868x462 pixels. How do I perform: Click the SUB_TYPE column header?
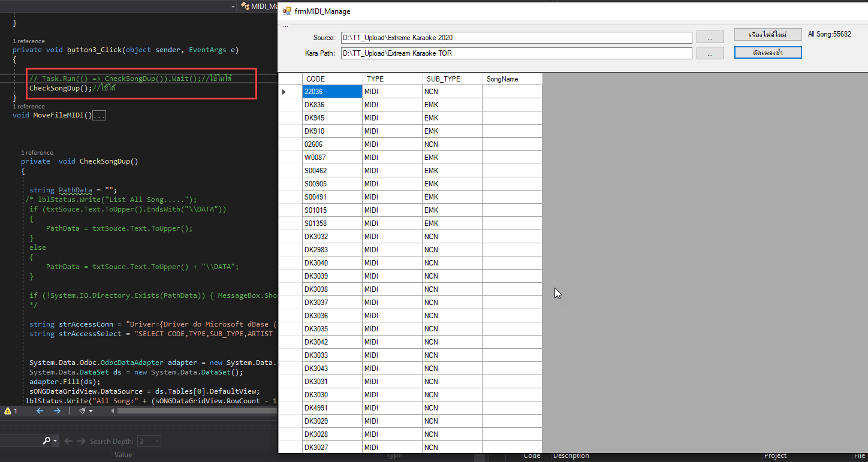452,79
